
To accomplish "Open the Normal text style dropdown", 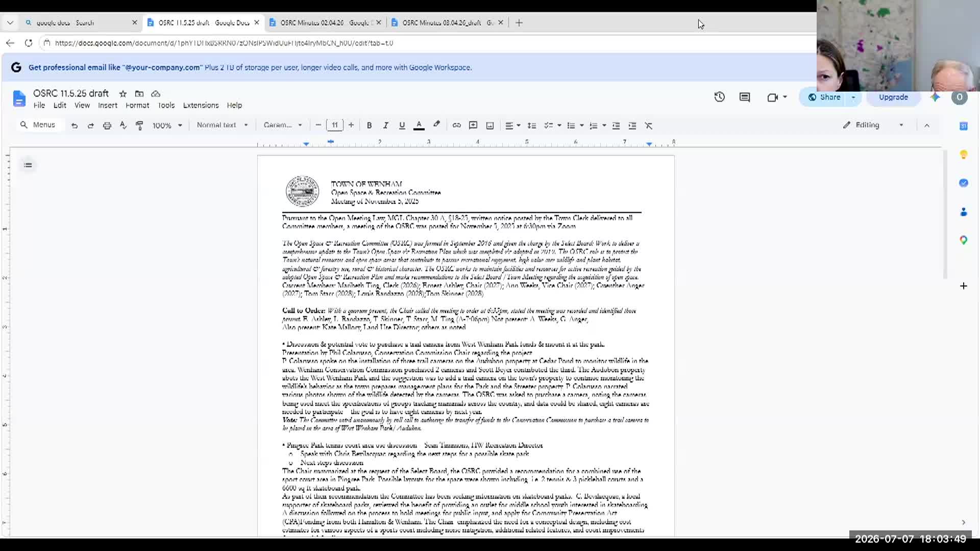I will coord(222,125).
